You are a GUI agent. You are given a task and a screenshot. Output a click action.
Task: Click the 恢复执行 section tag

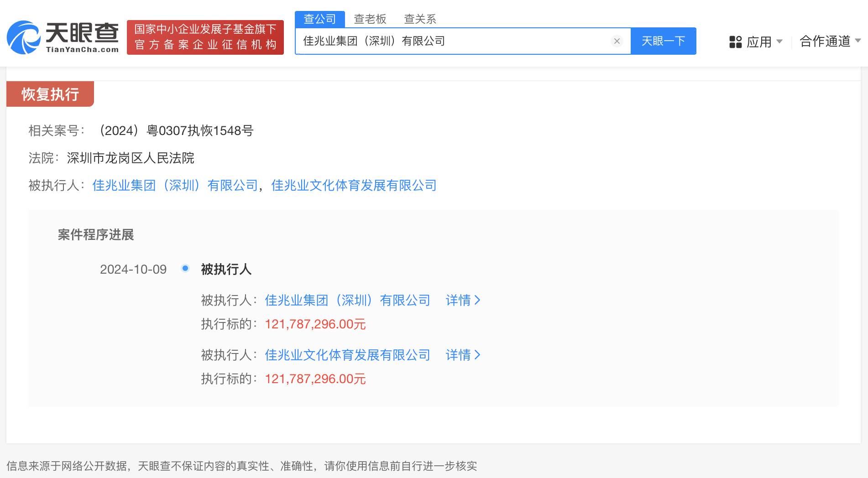[50, 94]
